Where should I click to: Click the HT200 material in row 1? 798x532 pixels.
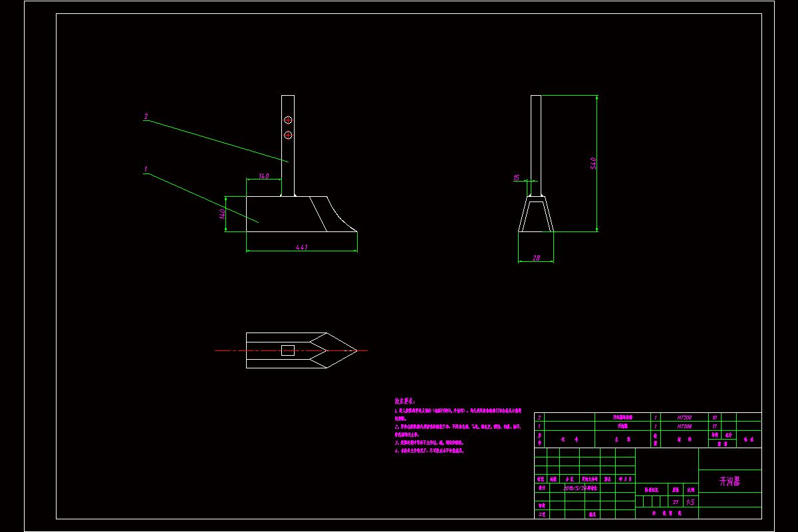coord(684,426)
